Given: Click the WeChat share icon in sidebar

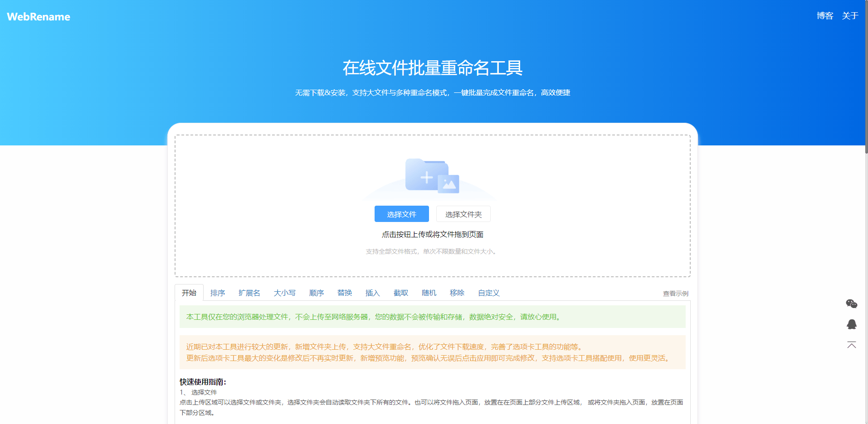Looking at the screenshot, I should pyautogui.click(x=851, y=304).
